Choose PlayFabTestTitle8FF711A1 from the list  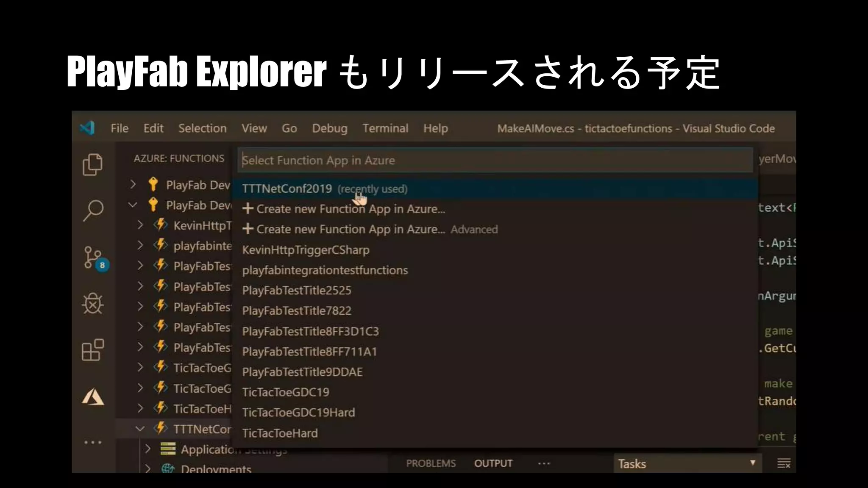pos(495,351)
